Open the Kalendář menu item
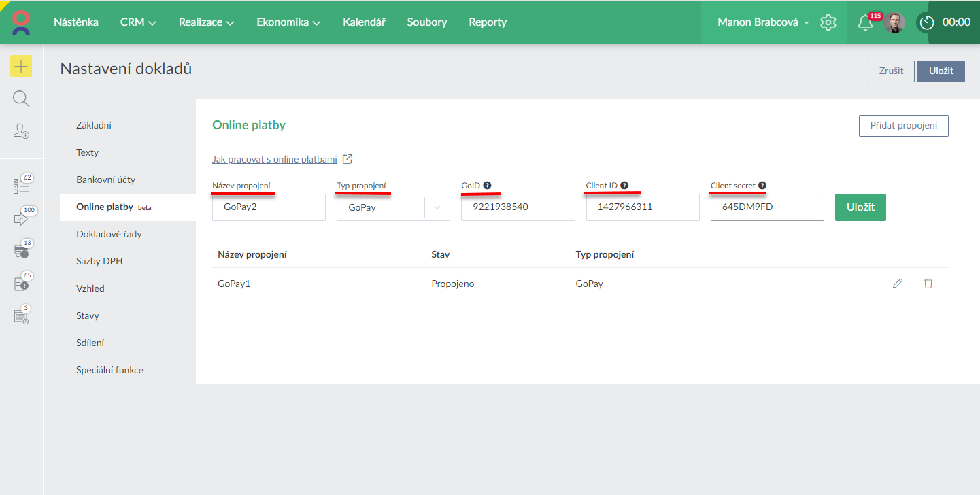This screenshot has width=980, height=495. pyautogui.click(x=364, y=22)
